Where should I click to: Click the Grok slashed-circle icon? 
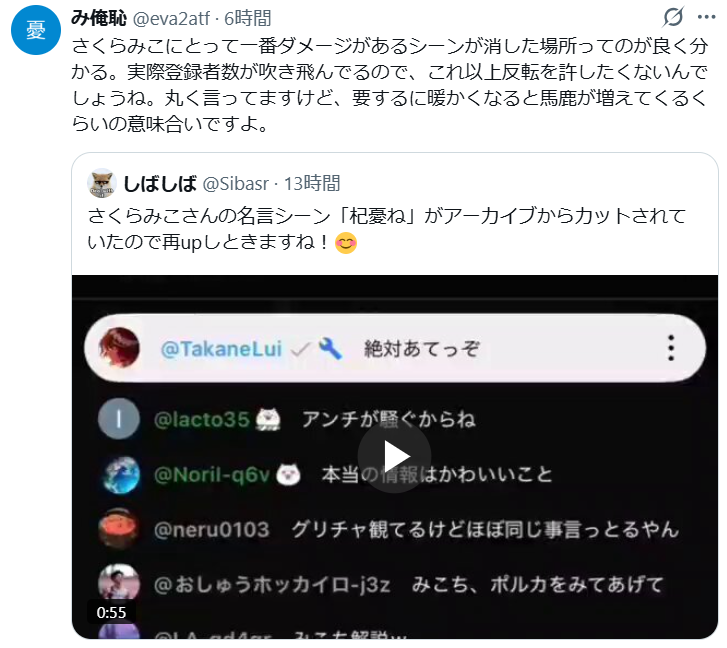[673, 17]
